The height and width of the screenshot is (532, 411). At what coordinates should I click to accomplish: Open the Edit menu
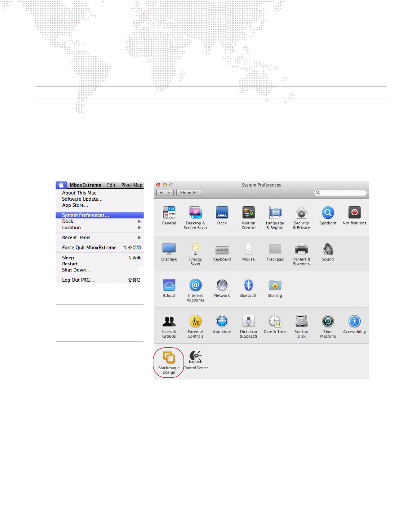point(111,185)
